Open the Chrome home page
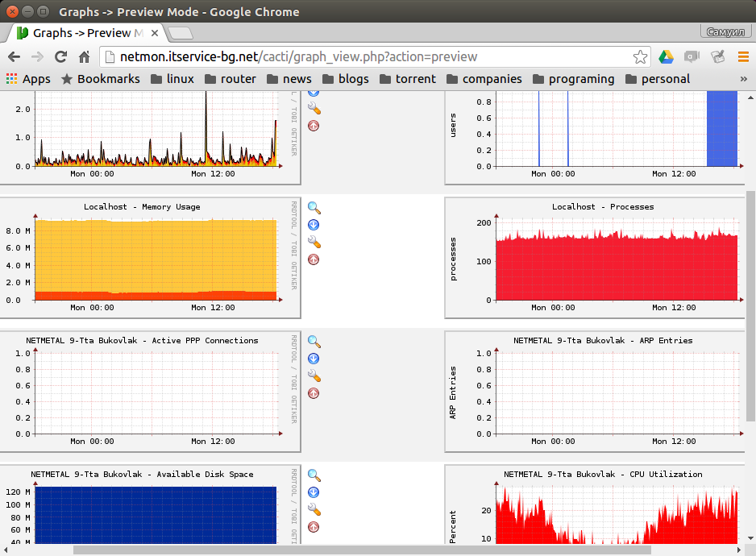The width and height of the screenshot is (756, 556). (85, 57)
